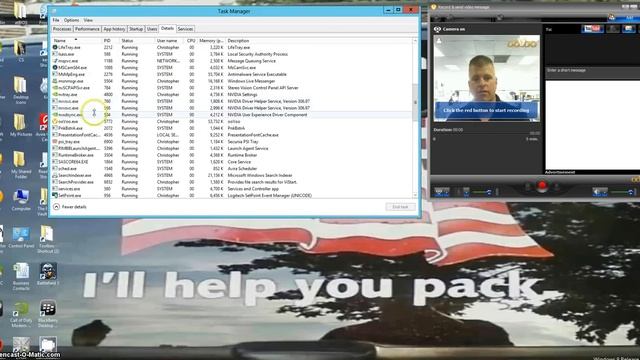Sort by the Status column header
This screenshot has width=640, height=360.
click(x=137, y=40)
